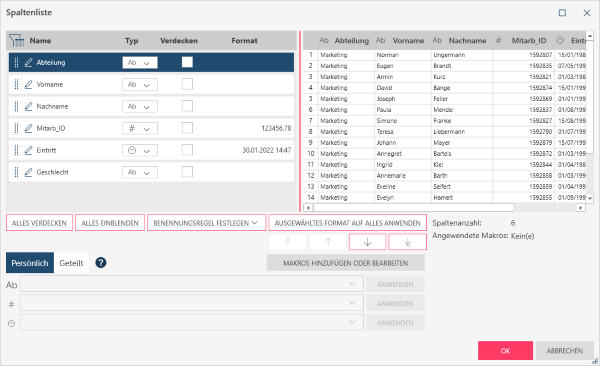The height and width of the screenshot is (366, 600).
Task: Switch to the Geteilt tab
Action: (71, 263)
